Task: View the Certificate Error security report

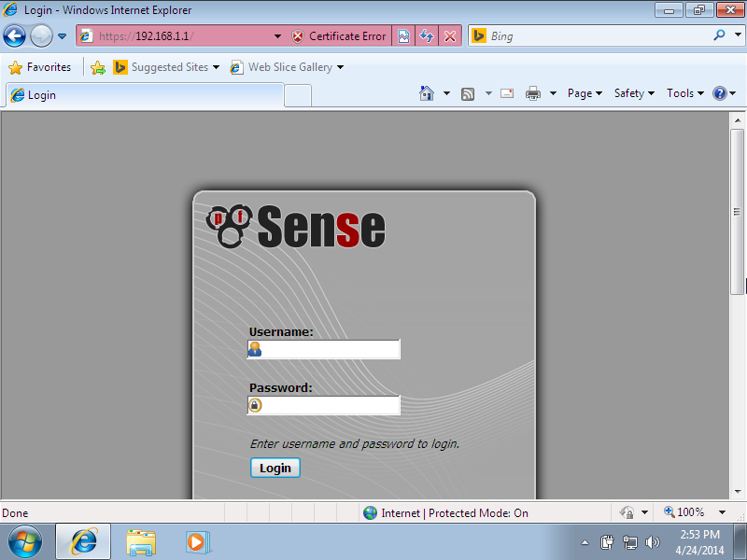Action: click(x=339, y=36)
